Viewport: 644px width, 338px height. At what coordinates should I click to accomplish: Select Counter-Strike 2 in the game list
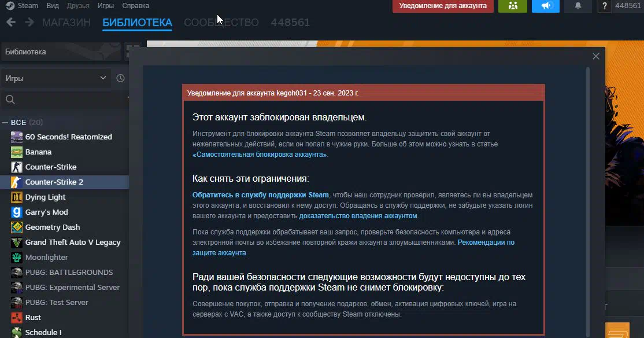coord(65,182)
